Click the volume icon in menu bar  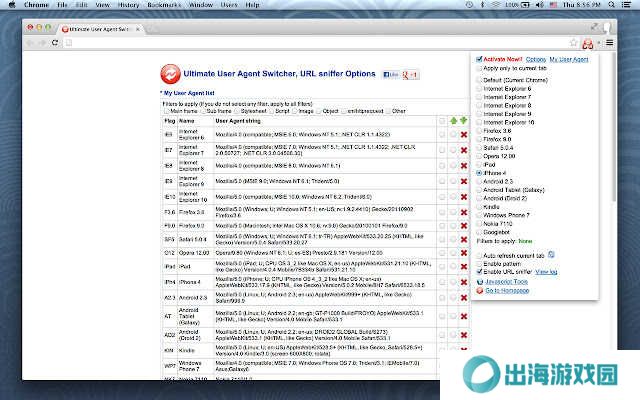coord(540,5)
